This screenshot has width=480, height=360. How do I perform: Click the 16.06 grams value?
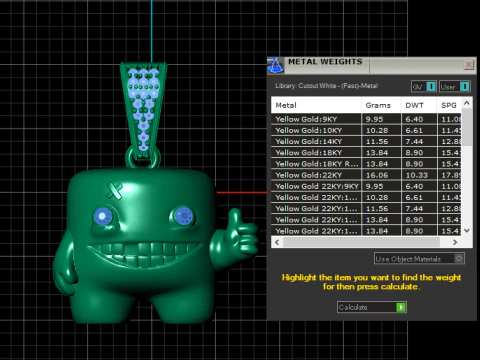click(377, 175)
